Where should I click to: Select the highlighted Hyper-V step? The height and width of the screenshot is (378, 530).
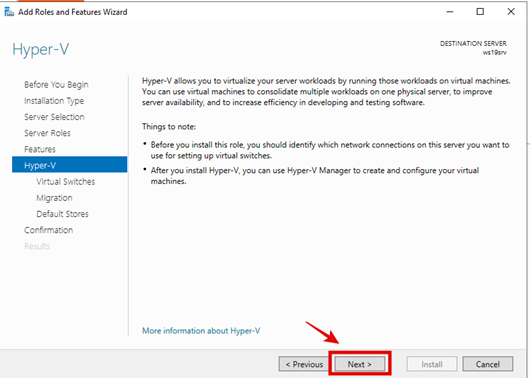(70, 165)
